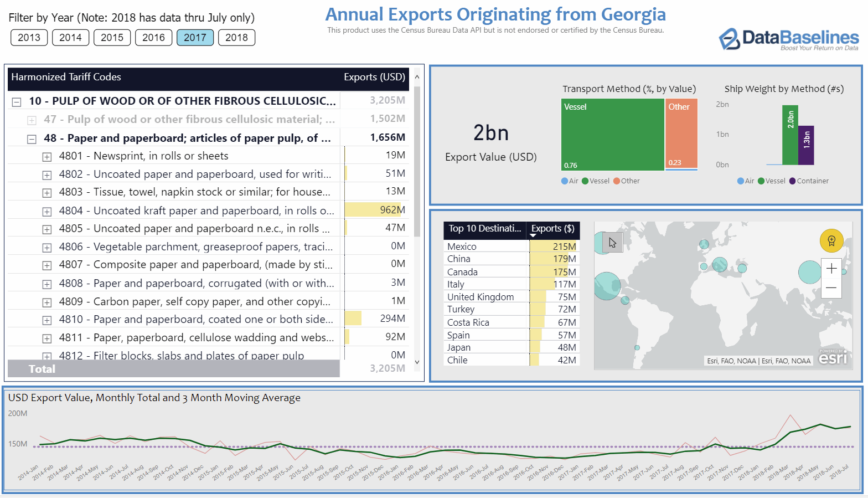Toggle the 2017 year filter

195,38
